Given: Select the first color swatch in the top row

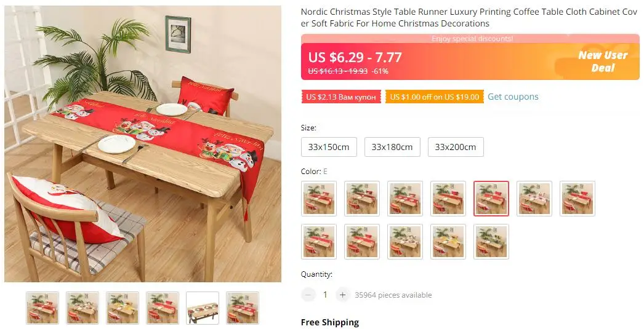Looking at the screenshot, I should click(x=319, y=199).
